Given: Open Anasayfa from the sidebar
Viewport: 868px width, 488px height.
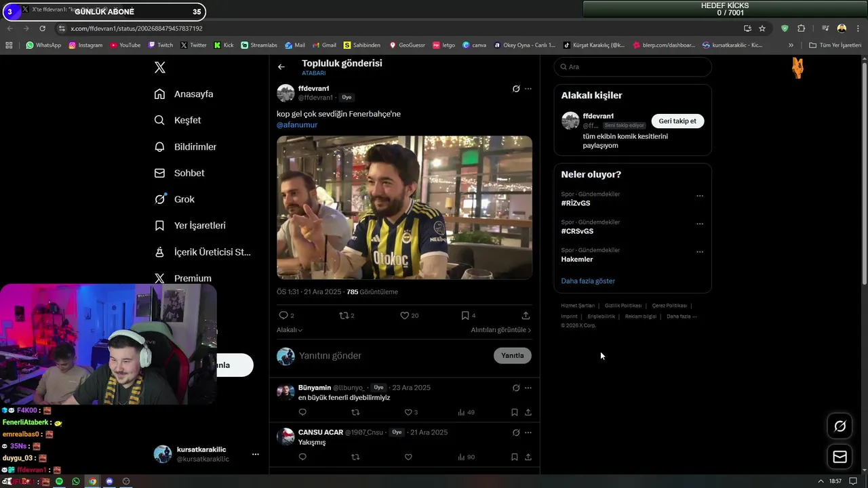Looking at the screenshot, I should [184, 94].
